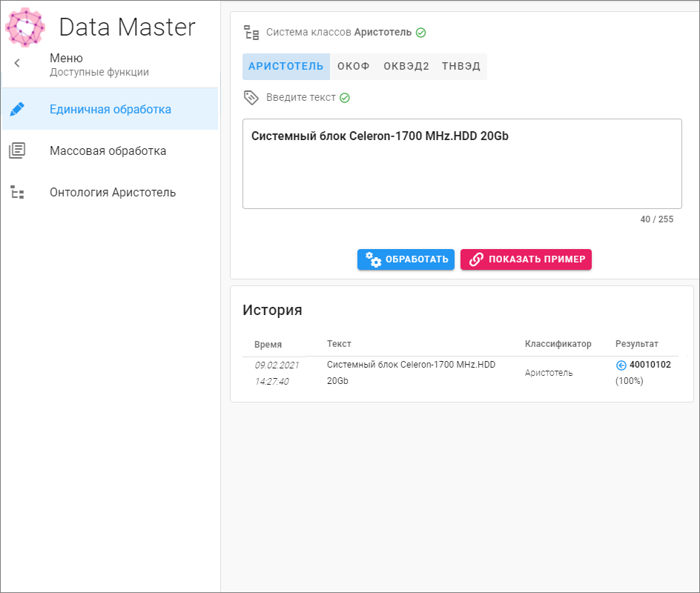
Task: Switch to the ТНВЭД classifier tab
Action: click(461, 66)
